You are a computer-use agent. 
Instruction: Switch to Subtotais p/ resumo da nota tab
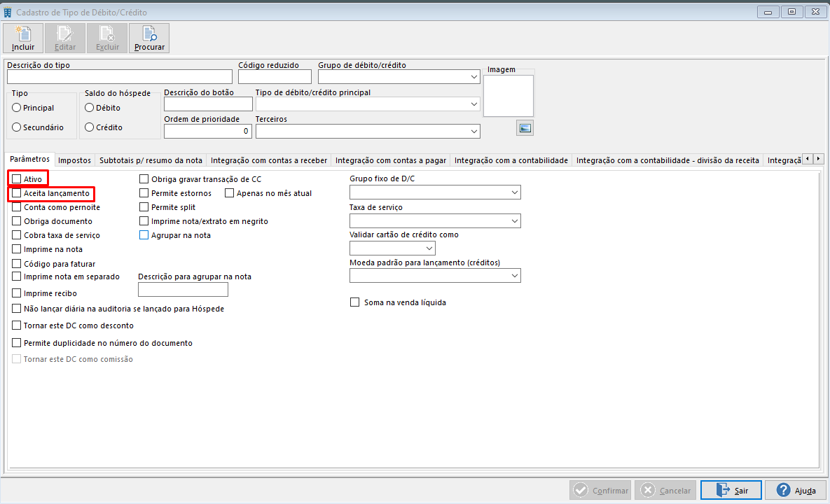pos(151,160)
